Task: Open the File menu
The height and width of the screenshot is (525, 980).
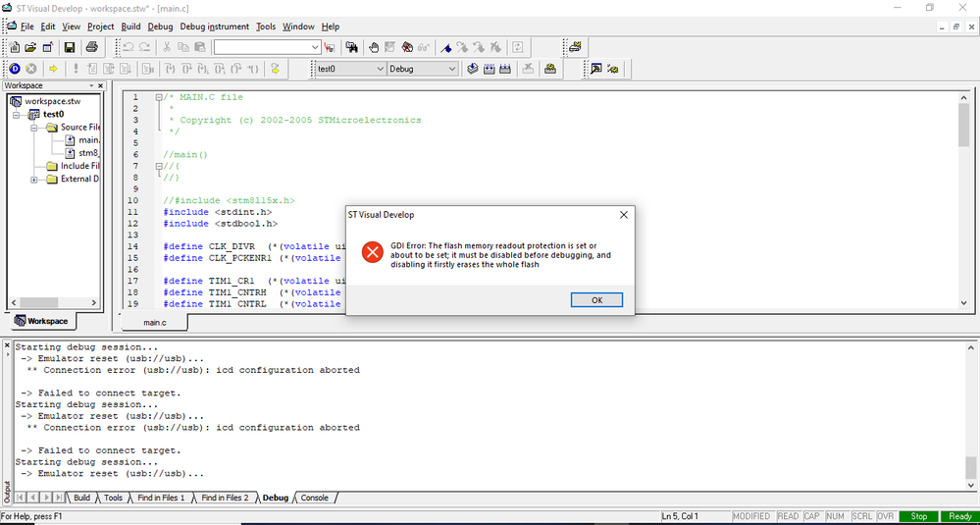Action: 26,26
